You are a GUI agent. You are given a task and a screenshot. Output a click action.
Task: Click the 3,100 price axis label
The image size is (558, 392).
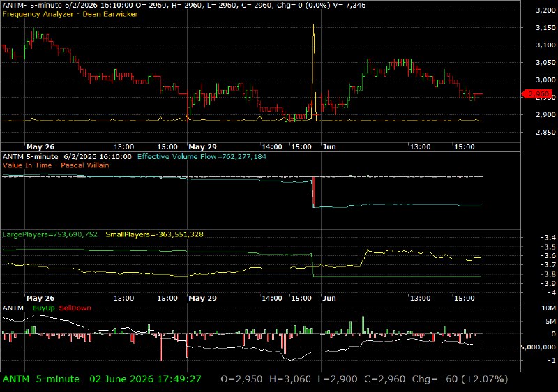(545, 45)
